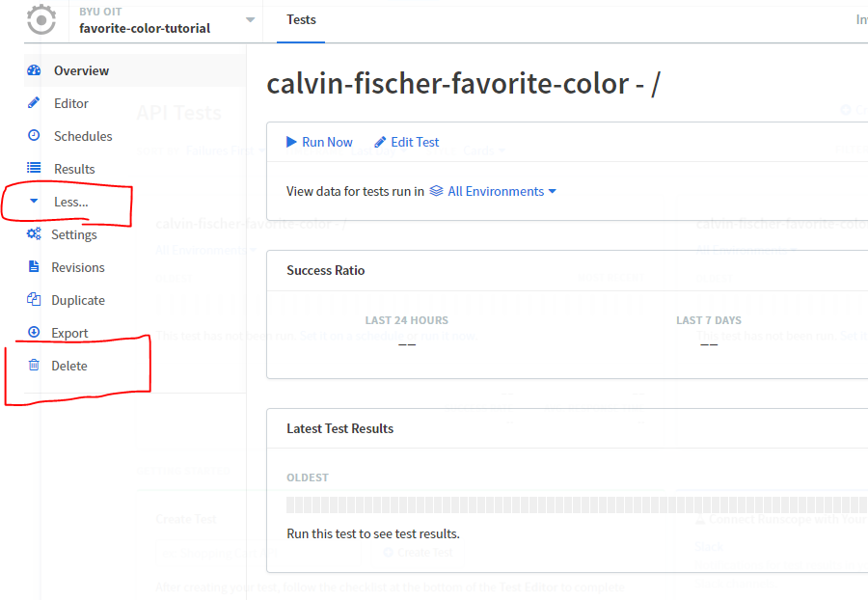Click the Results list icon
868x600 pixels.
pos(34,169)
